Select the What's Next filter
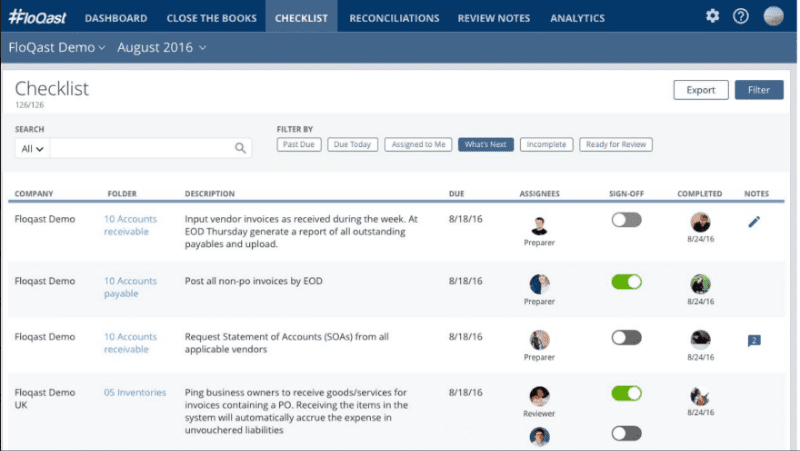The height and width of the screenshot is (451, 800). tap(485, 144)
